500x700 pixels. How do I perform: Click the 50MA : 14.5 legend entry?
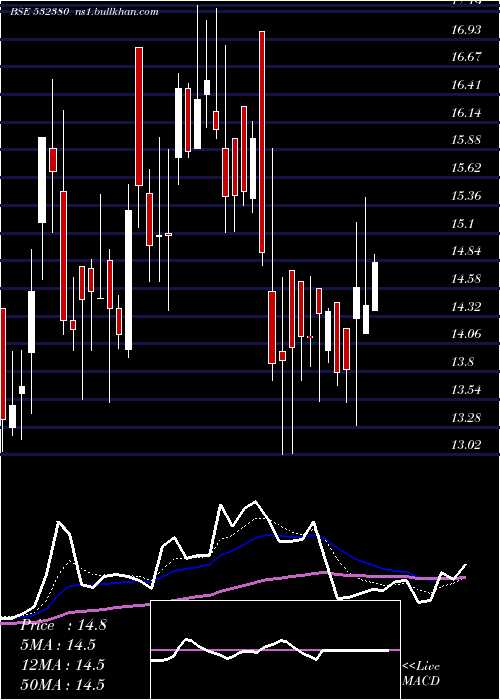point(63,684)
